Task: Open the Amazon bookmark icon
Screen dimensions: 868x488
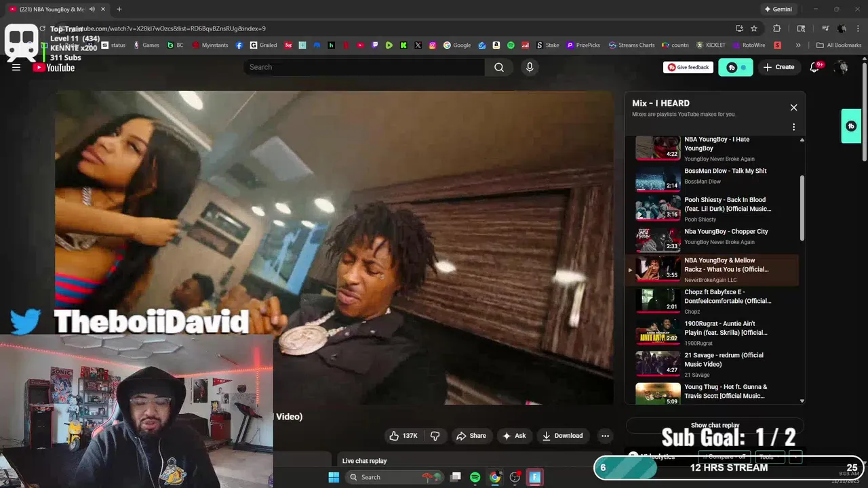Action: pyautogui.click(x=496, y=45)
